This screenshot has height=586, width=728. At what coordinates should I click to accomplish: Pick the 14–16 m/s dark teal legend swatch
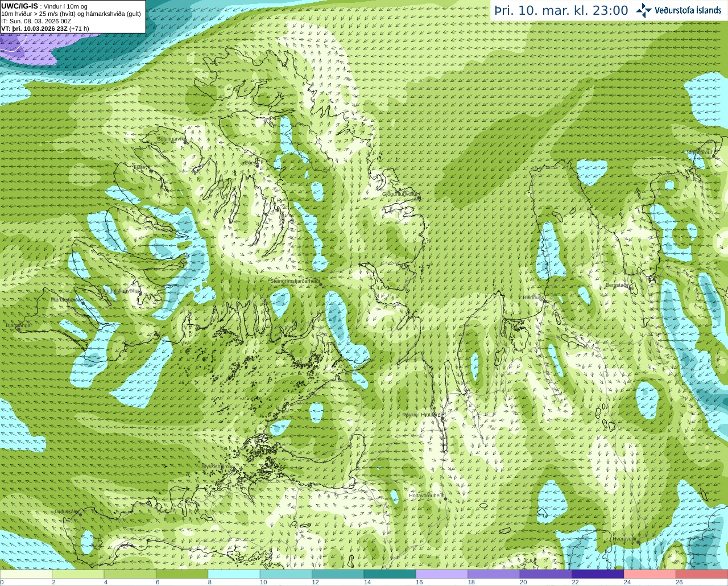click(390, 574)
